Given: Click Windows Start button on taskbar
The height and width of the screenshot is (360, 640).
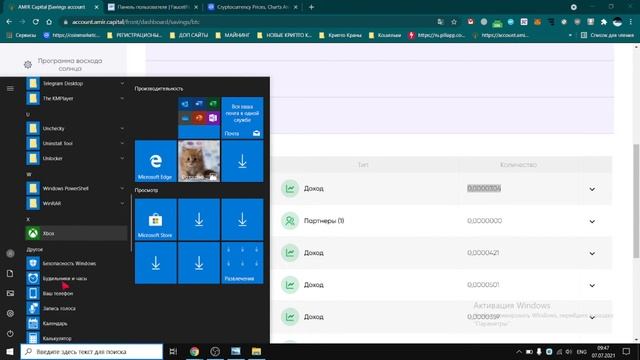Looking at the screenshot, I should (10, 351).
